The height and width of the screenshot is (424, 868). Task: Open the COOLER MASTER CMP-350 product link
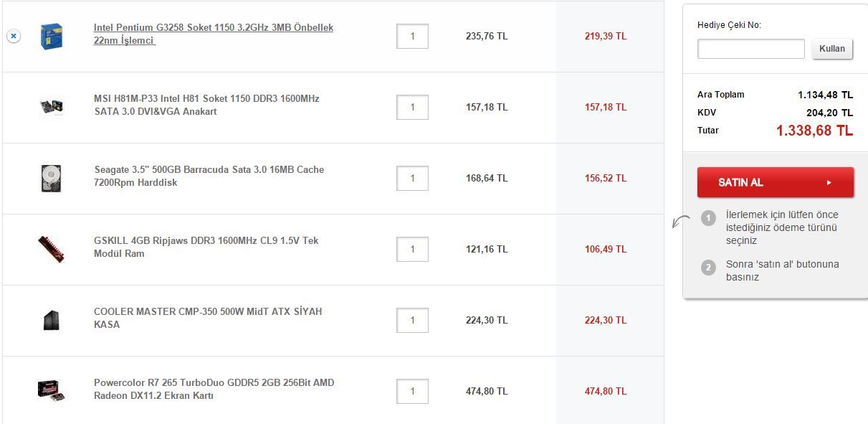click(208, 318)
